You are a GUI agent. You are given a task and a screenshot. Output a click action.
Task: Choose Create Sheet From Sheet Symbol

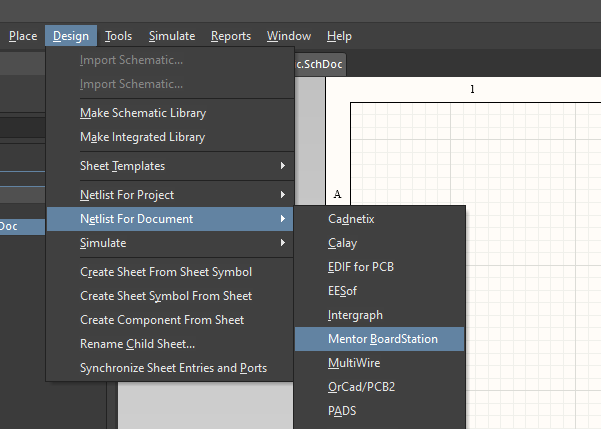tap(170, 272)
